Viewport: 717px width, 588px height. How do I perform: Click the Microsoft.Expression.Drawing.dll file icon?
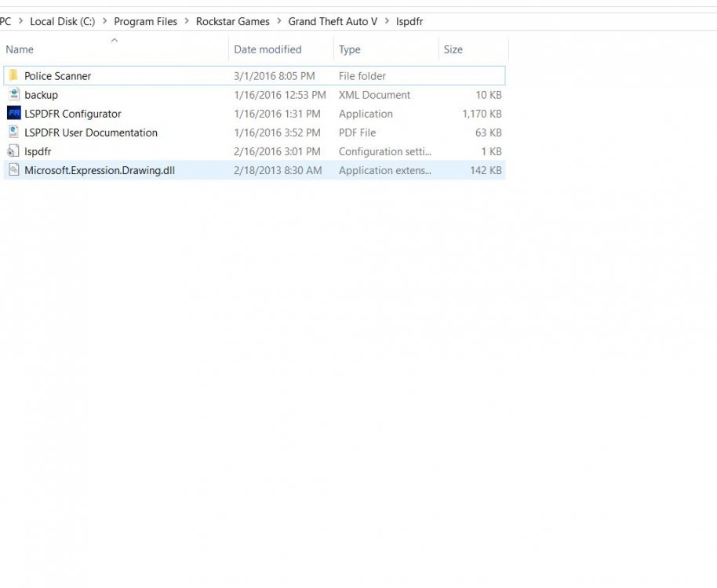tap(13, 170)
